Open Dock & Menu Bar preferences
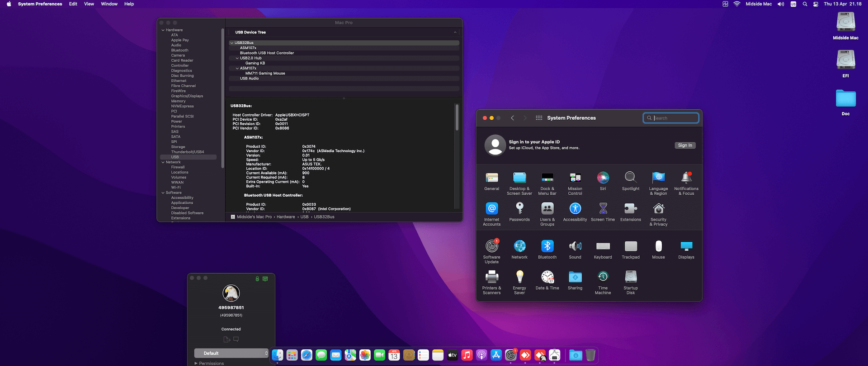The height and width of the screenshot is (366, 868). (x=547, y=183)
